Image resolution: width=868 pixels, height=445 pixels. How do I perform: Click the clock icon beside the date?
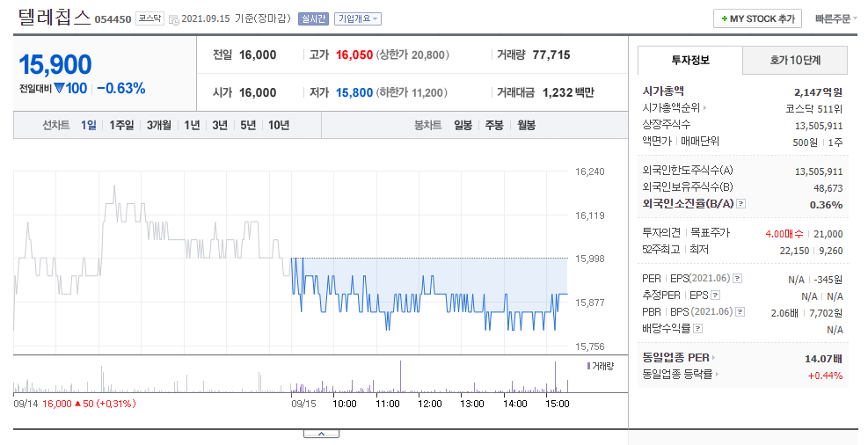click(173, 19)
